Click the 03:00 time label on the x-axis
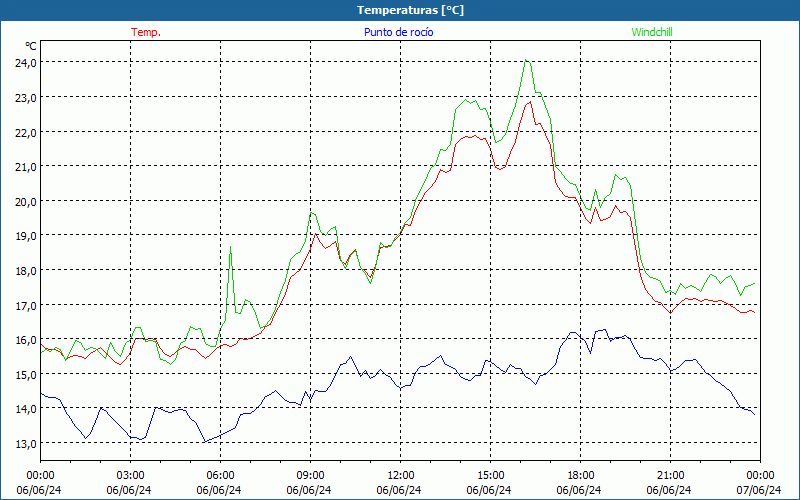 coord(130,475)
